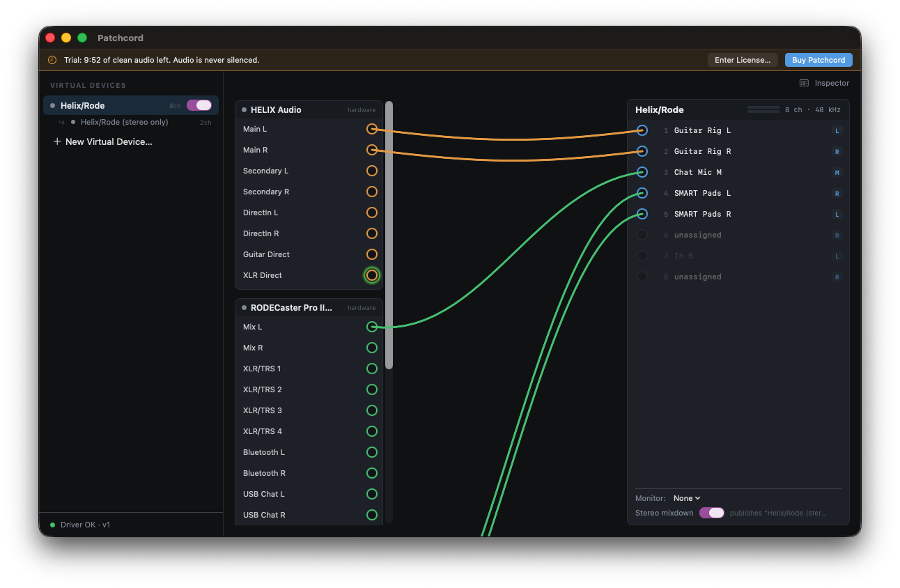
Task: Click the unassigned name of channel 6
Action: click(x=697, y=235)
